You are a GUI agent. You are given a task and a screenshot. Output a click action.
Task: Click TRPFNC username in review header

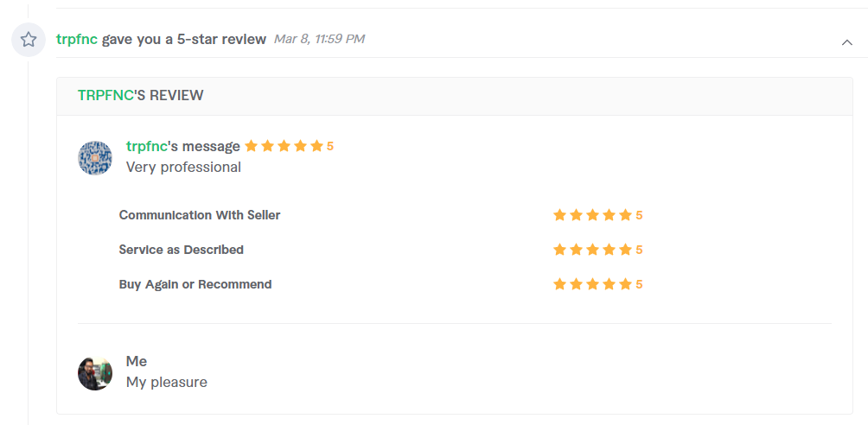[105, 95]
